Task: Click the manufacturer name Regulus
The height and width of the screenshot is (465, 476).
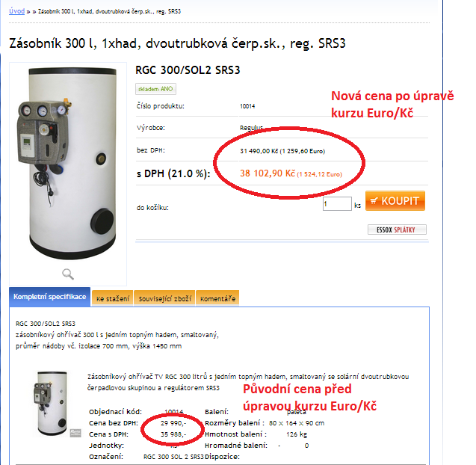Action: click(251, 128)
